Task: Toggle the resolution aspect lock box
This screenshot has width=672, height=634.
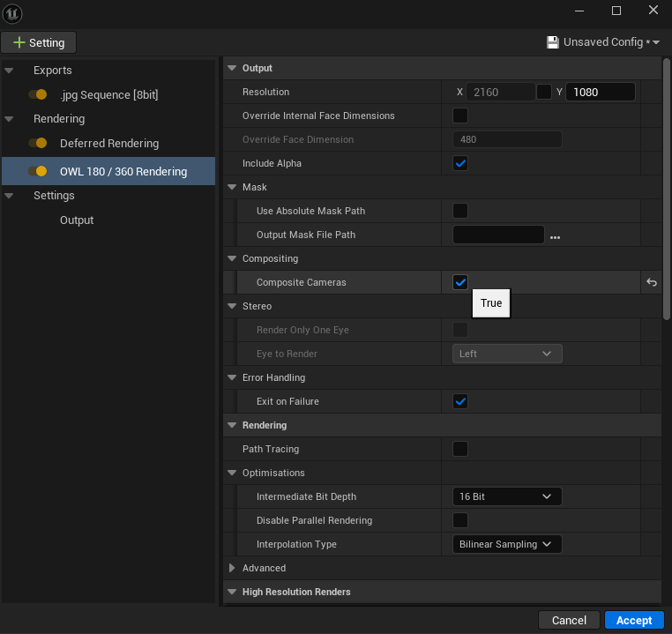Action: click(x=544, y=92)
